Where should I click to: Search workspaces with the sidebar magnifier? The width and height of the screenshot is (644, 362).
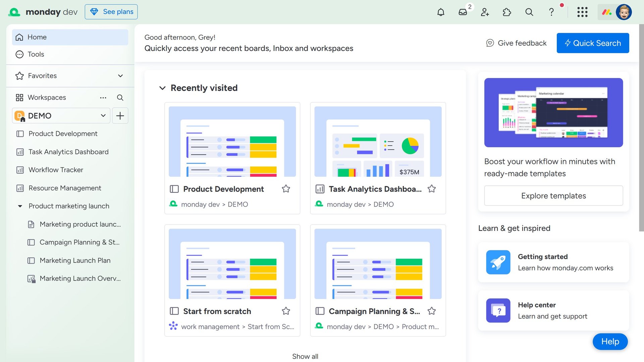[x=120, y=98]
